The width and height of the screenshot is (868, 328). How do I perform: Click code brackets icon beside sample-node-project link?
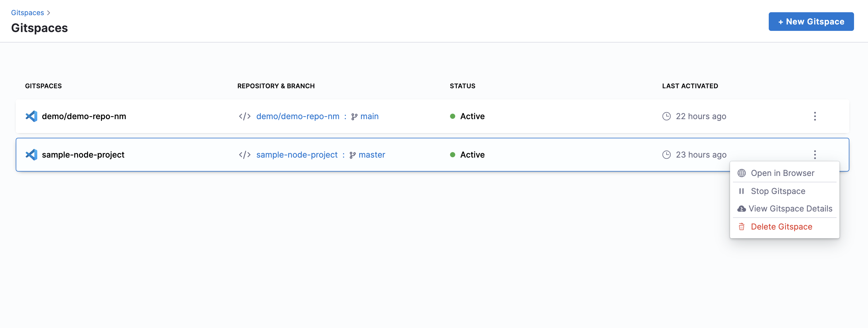[245, 155]
